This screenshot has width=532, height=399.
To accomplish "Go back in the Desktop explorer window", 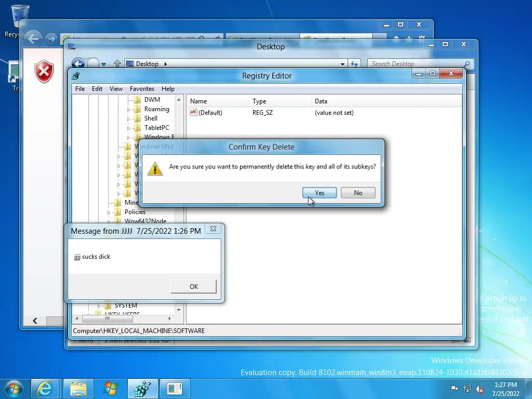I will 78,63.
